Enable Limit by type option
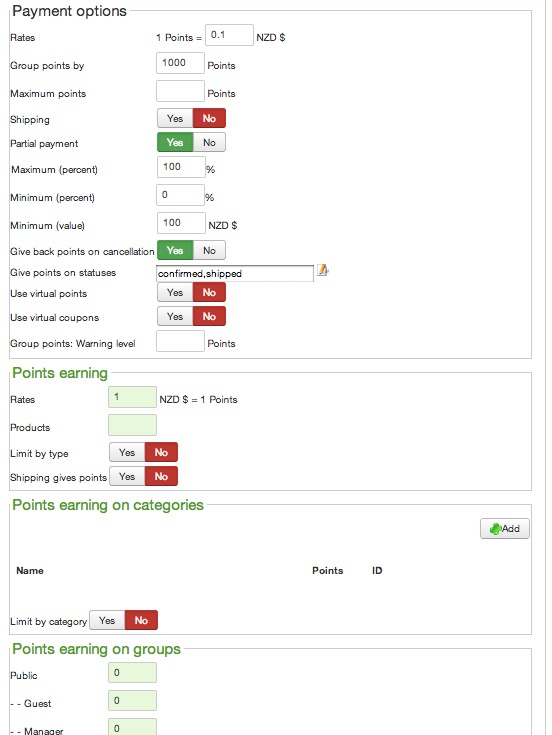 point(127,452)
